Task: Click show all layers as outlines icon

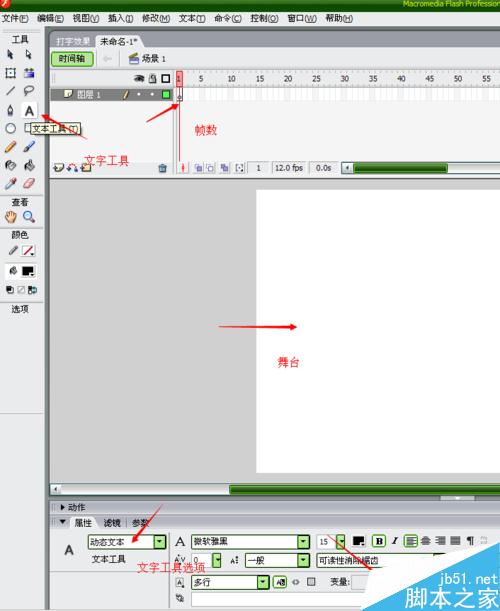Action: (166, 79)
